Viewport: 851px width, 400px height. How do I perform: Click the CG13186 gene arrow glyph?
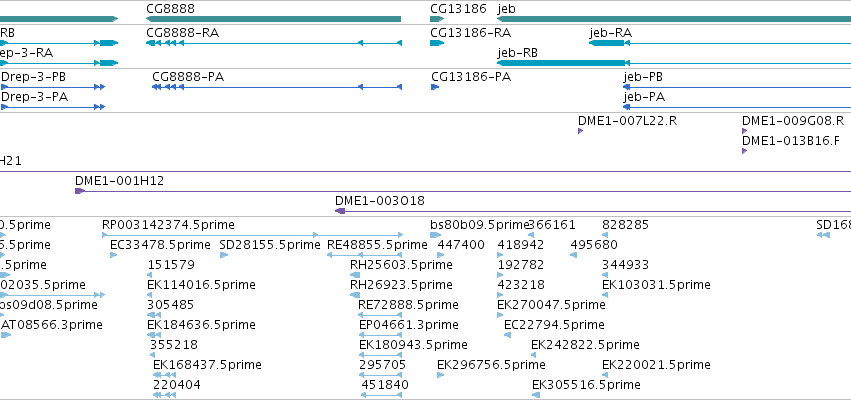click(437, 19)
